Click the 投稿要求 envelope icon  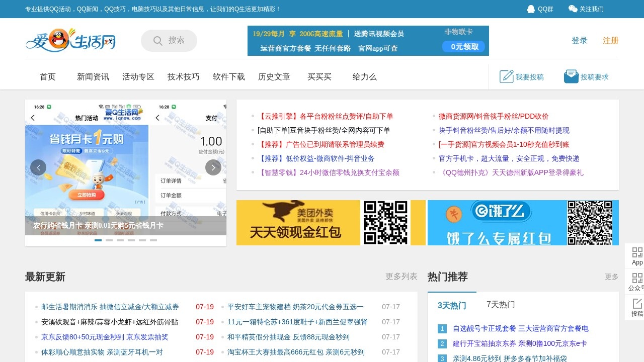click(571, 76)
